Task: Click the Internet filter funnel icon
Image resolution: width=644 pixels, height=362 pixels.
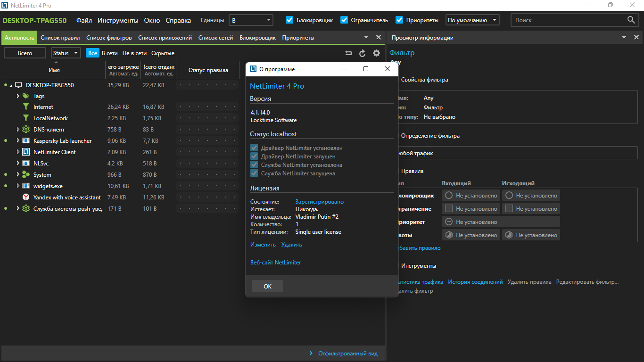Action: pyautogui.click(x=26, y=107)
